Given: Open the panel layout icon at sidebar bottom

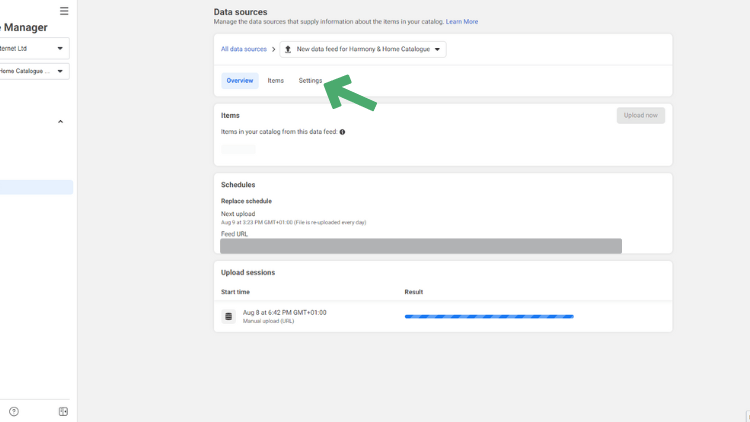Looking at the screenshot, I should click(x=63, y=411).
